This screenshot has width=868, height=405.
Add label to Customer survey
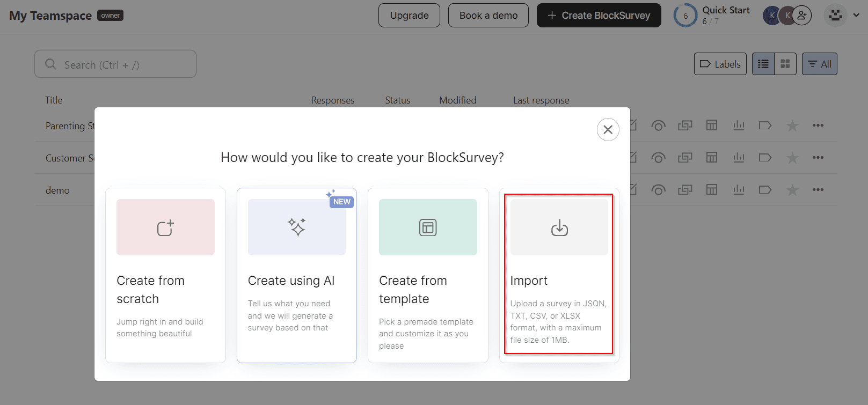tap(765, 158)
